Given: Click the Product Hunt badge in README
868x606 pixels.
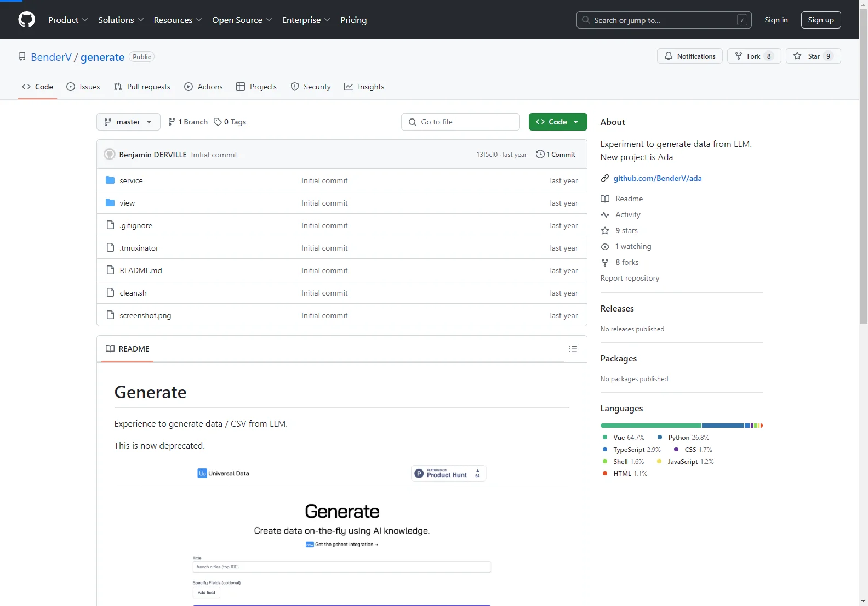Looking at the screenshot, I should coord(449,473).
